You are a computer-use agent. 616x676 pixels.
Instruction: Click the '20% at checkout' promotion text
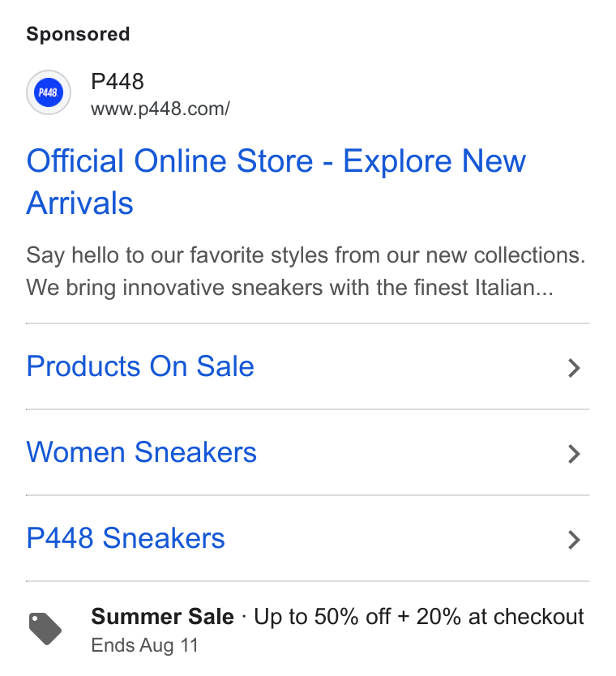coord(499,617)
